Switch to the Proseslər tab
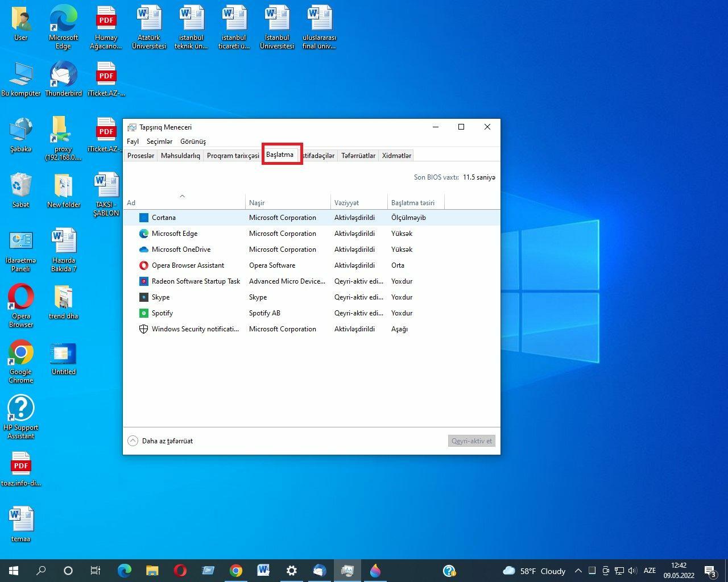 (140, 156)
